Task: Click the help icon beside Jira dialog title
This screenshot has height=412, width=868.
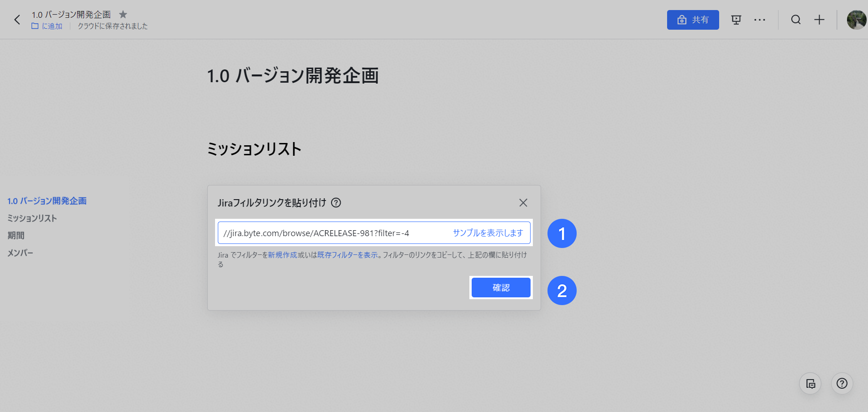Action: click(336, 203)
